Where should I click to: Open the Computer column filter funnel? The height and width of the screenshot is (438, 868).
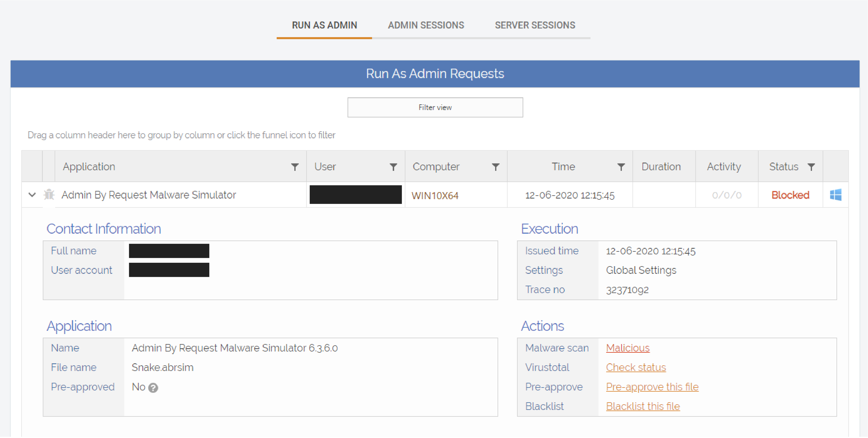(495, 167)
